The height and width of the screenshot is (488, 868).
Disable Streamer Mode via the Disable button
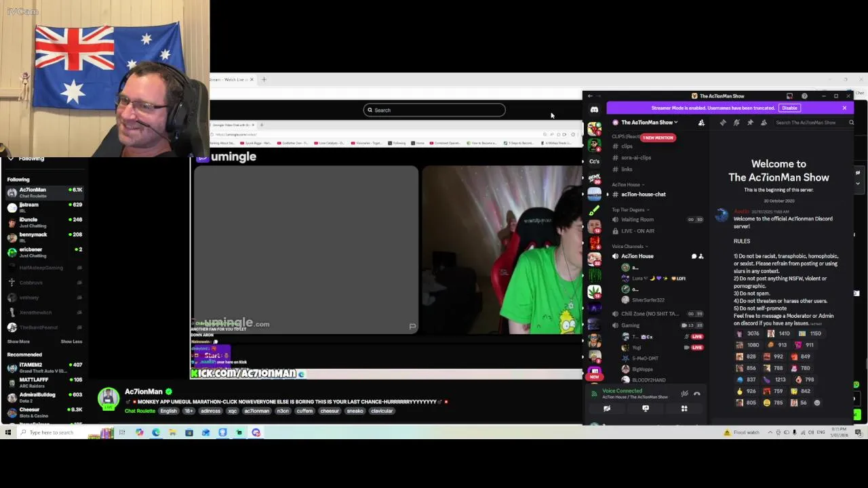tap(789, 108)
